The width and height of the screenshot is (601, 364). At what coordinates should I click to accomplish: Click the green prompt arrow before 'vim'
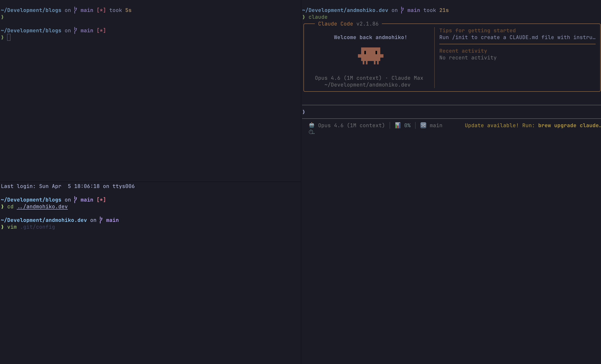pyautogui.click(x=2, y=227)
